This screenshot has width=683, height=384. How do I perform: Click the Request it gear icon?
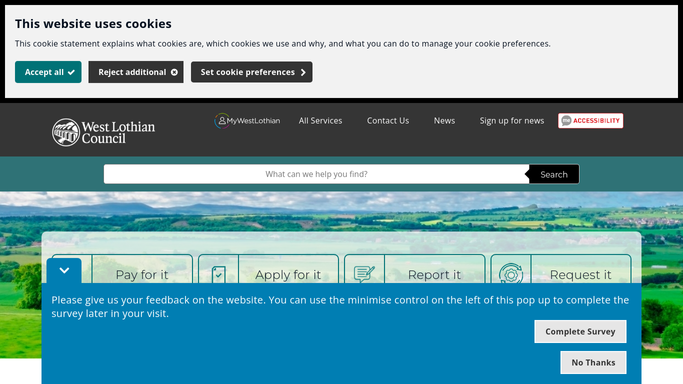[x=511, y=274]
